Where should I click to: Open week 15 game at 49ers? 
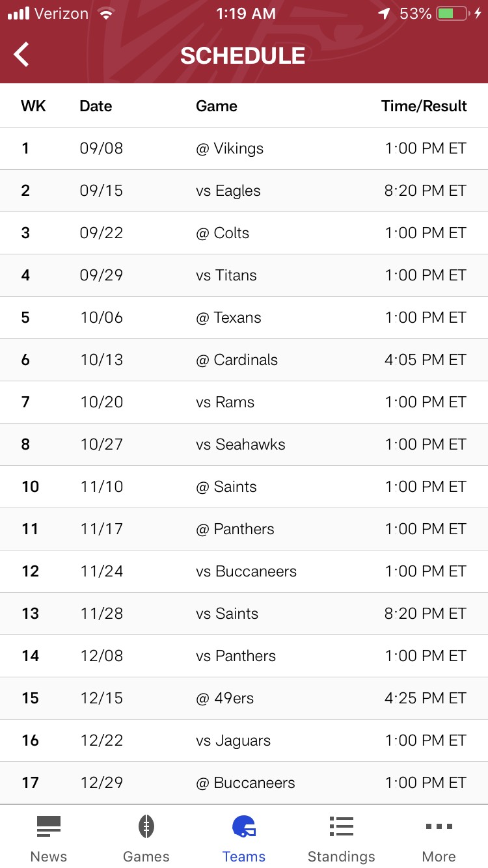(x=244, y=698)
